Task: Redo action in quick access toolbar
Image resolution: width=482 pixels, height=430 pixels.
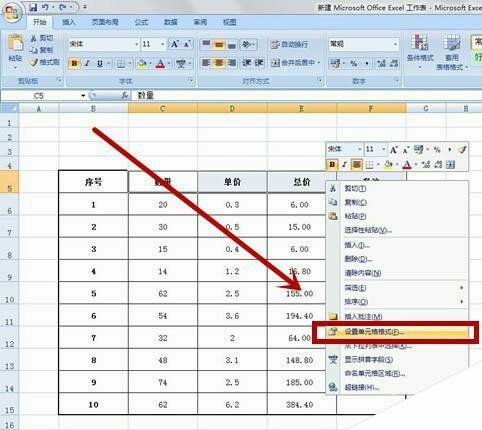Action: coord(63,7)
